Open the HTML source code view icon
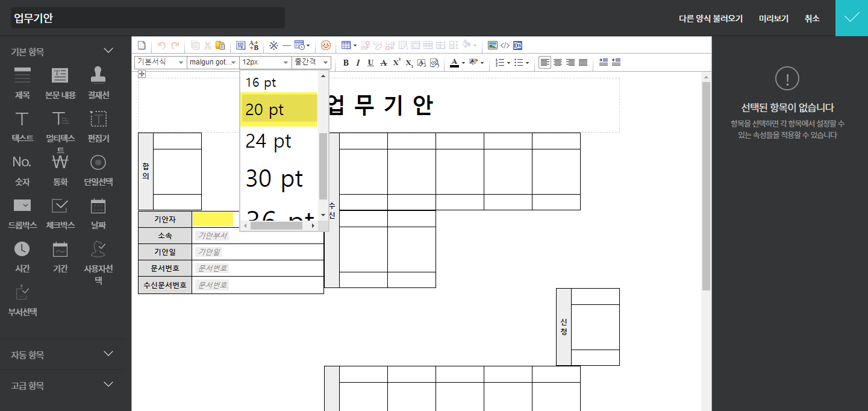Screen dimensions: 868x411 click(505, 45)
